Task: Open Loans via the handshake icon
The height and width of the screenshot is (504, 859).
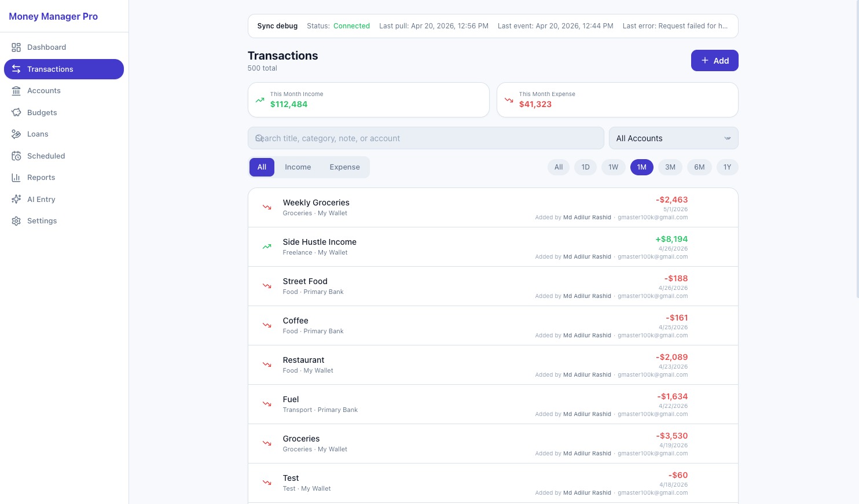Action: [x=16, y=134]
